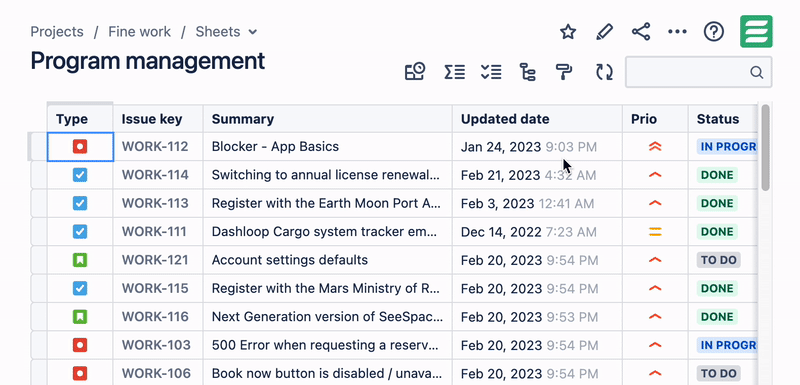
Task: Click the story type icon for WORK-116
Action: point(80,317)
